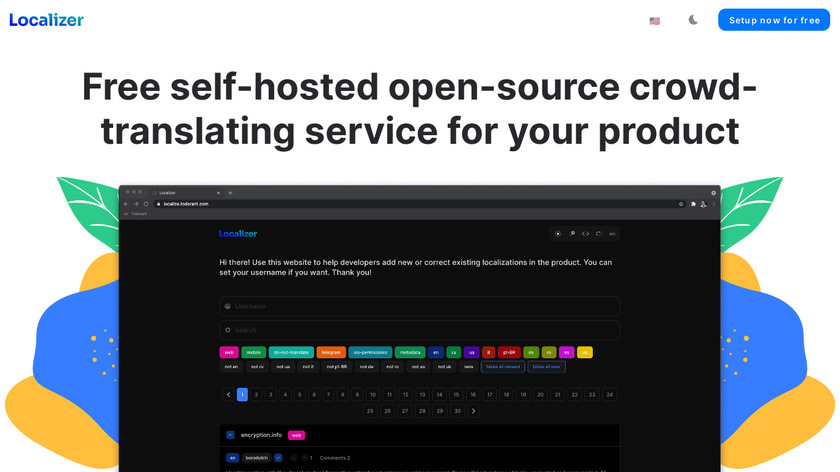
Task: Click the borodutch username chip
Action: pos(257,458)
